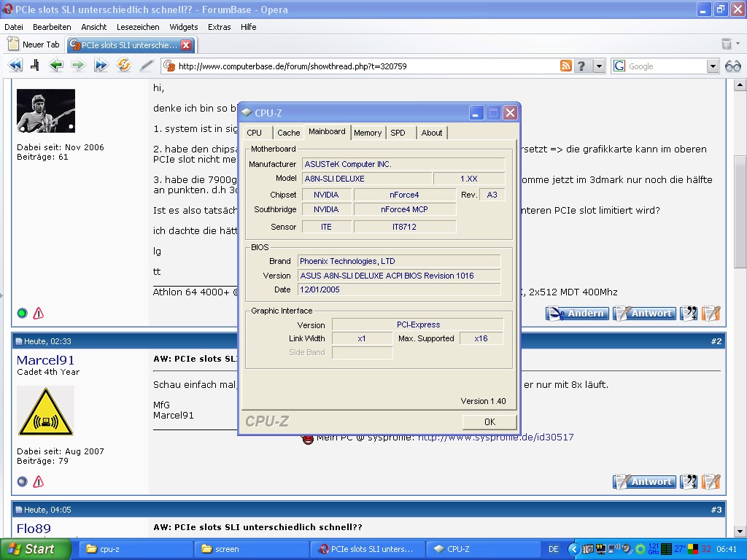Click the multi-quote icon on Marcel91's post

click(689, 482)
